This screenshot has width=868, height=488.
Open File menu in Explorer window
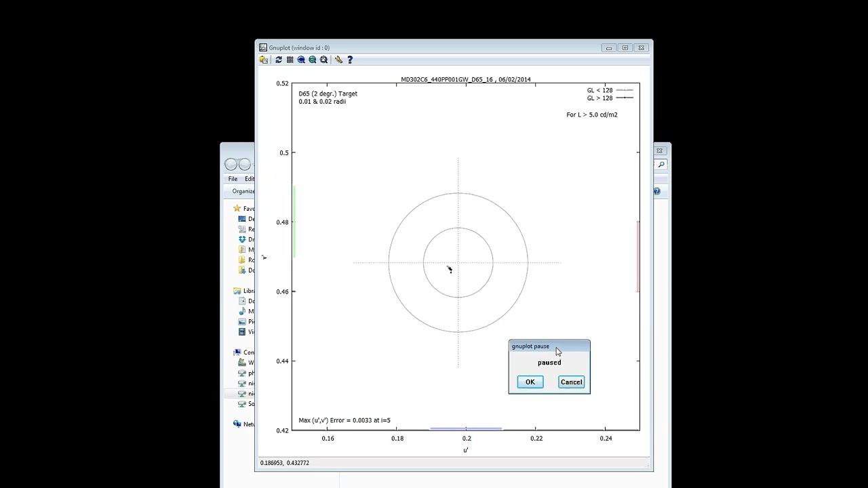pyautogui.click(x=233, y=179)
